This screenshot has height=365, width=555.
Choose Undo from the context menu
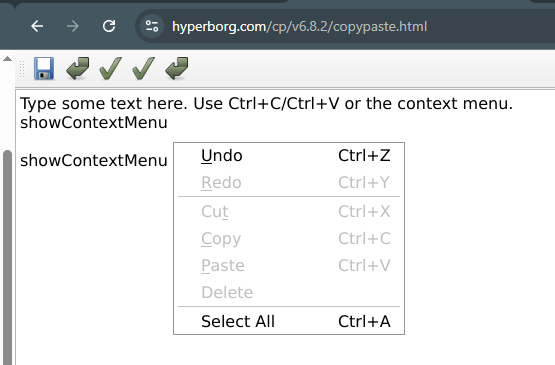point(289,156)
